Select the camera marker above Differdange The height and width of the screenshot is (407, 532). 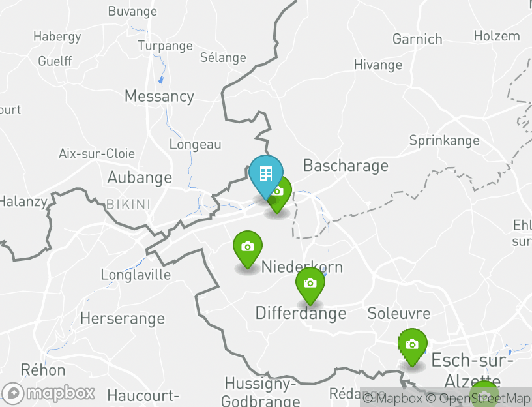click(310, 286)
